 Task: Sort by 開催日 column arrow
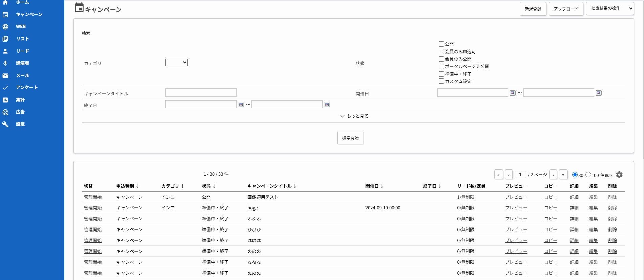(x=382, y=186)
